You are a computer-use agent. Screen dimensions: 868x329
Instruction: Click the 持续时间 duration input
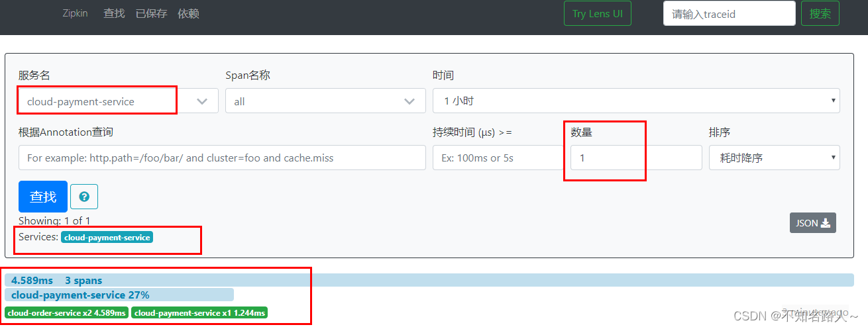coord(498,158)
